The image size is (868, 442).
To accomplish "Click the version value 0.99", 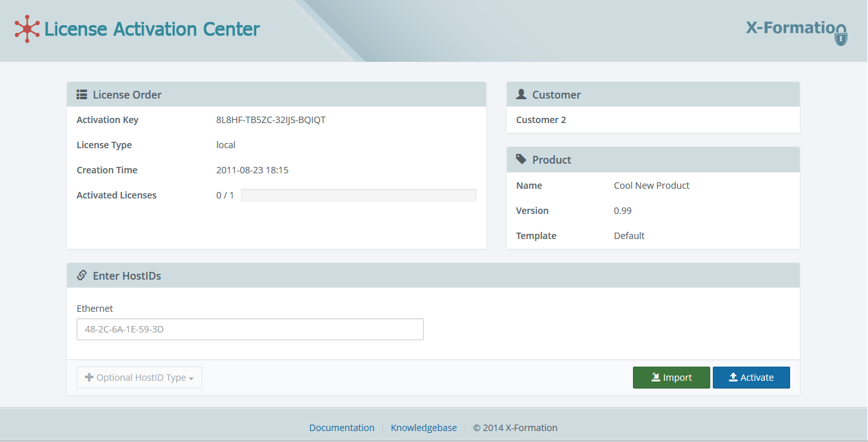I will pyautogui.click(x=623, y=211).
